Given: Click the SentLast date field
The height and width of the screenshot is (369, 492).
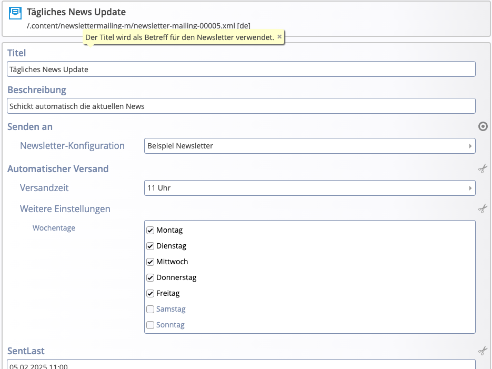Looking at the screenshot, I should (241, 364).
